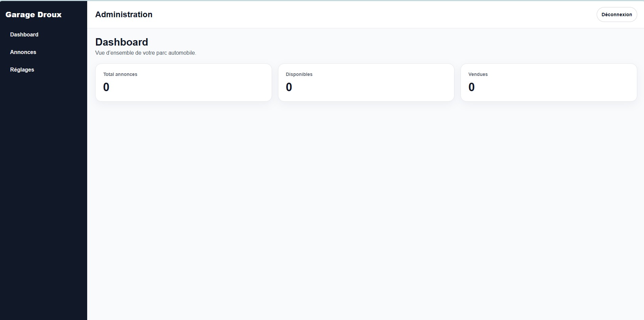Click the Total annonces label
Image resolution: width=644 pixels, height=320 pixels.
120,74
